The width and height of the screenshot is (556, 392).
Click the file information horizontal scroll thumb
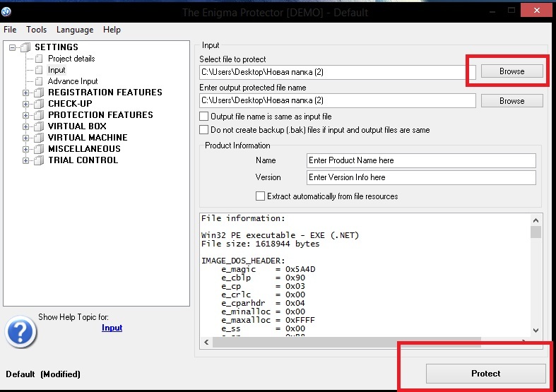pyautogui.click(x=346, y=342)
